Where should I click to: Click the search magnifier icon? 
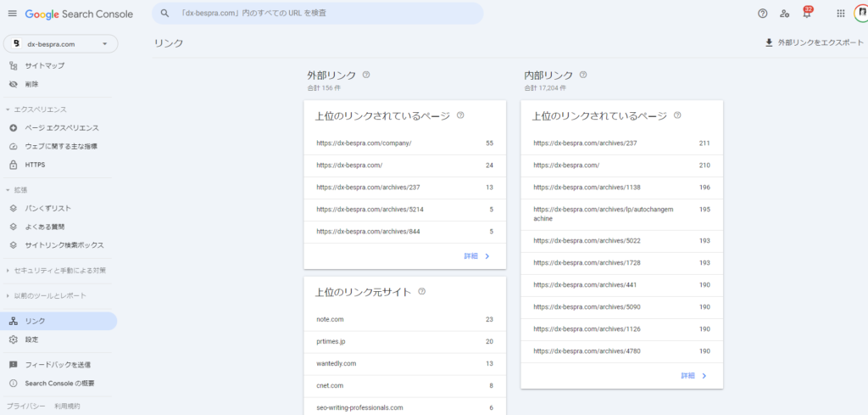pyautogui.click(x=164, y=14)
